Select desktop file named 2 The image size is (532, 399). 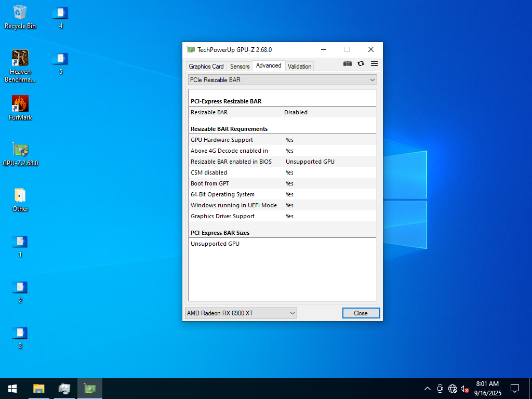(x=20, y=292)
